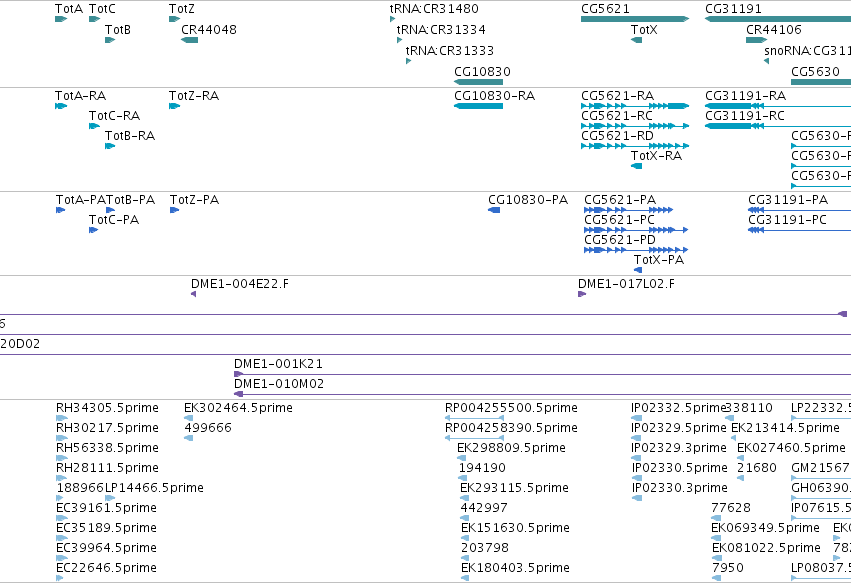Select the TotC gene label
The width and height of the screenshot is (851, 583).
(x=102, y=9)
